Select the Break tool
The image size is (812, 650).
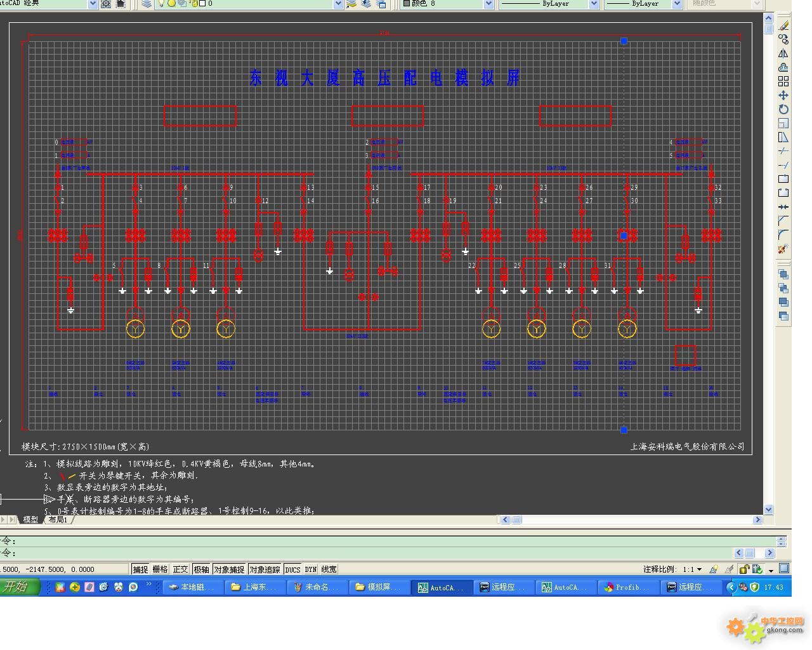tap(783, 193)
